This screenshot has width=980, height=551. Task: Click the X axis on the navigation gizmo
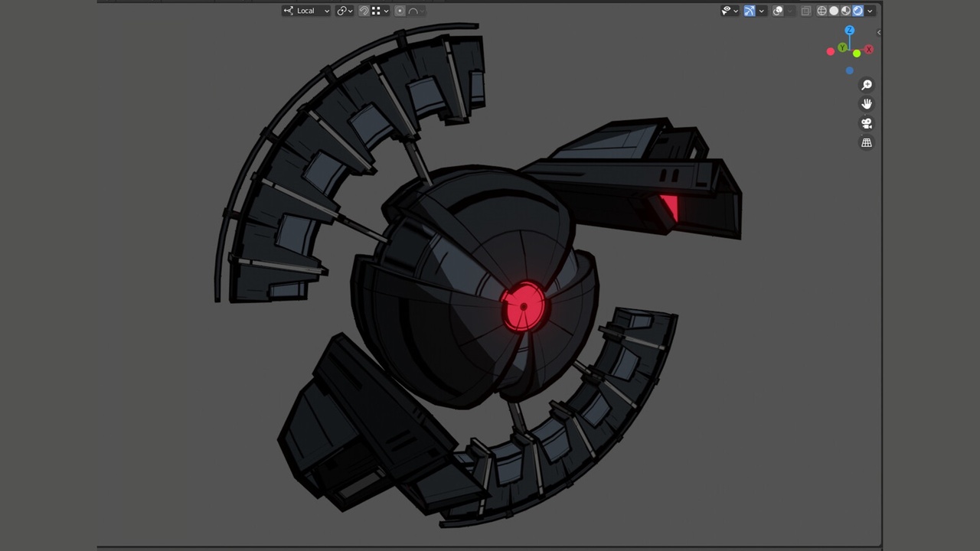(868, 50)
